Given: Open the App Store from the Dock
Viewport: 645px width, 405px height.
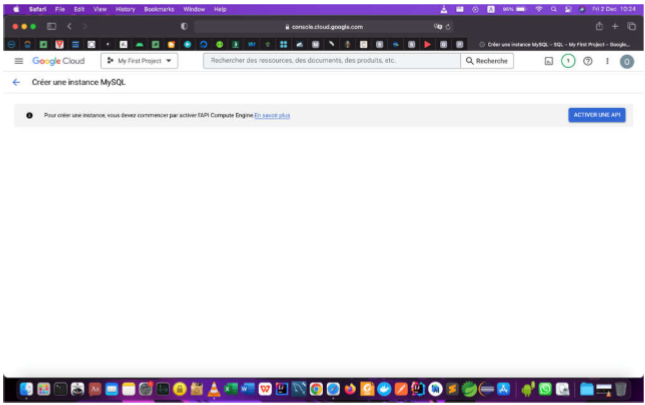Looking at the screenshot, I should 503,389.
